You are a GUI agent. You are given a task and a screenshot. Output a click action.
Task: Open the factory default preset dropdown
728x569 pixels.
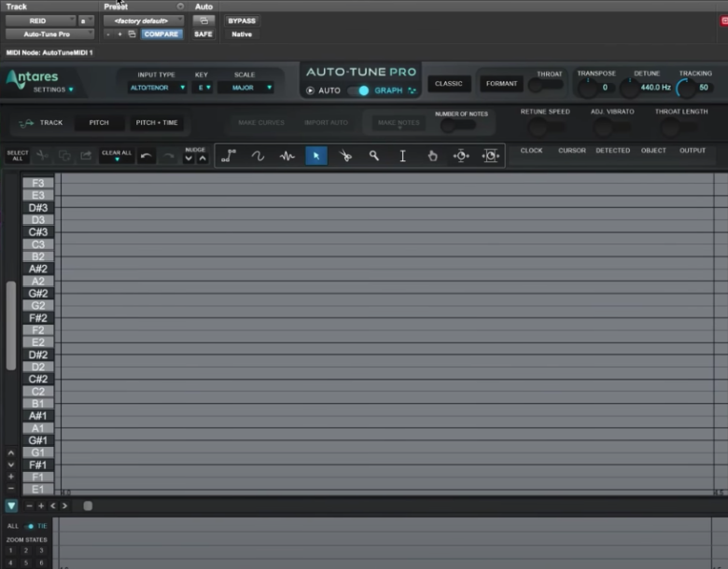point(144,21)
